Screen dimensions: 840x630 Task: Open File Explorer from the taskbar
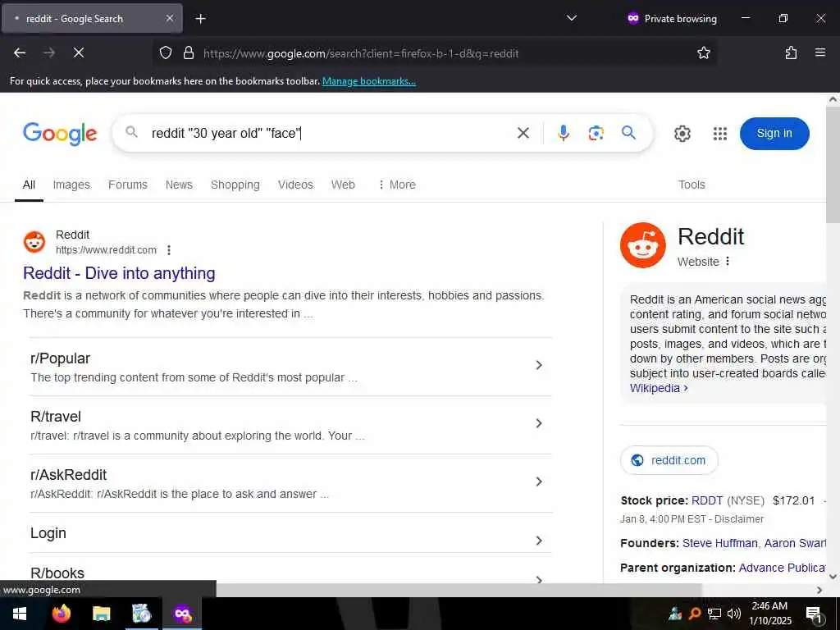tap(101, 614)
